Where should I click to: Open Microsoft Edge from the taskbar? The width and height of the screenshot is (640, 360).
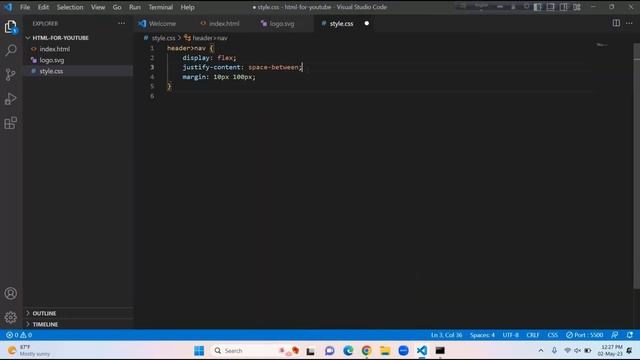point(348,351)
